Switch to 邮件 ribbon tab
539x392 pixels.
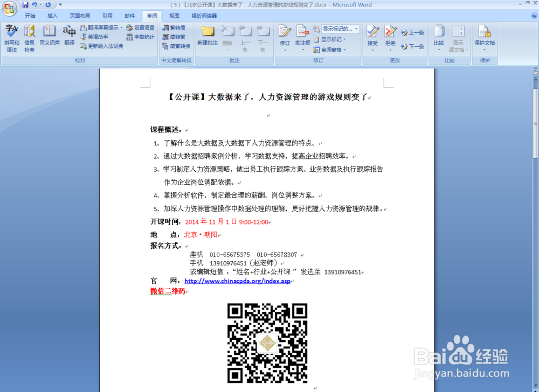[x=129, y=16]
